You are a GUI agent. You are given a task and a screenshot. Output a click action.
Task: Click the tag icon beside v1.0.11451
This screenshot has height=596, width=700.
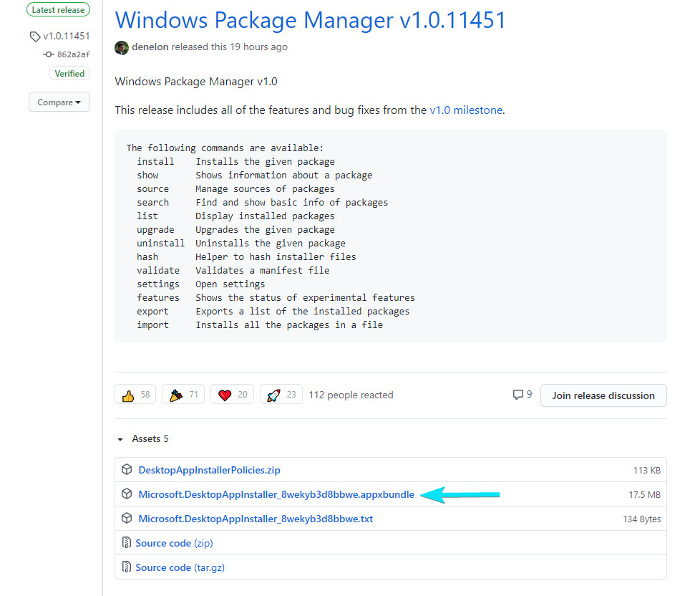pyautogui.click(x=35, y=35)
